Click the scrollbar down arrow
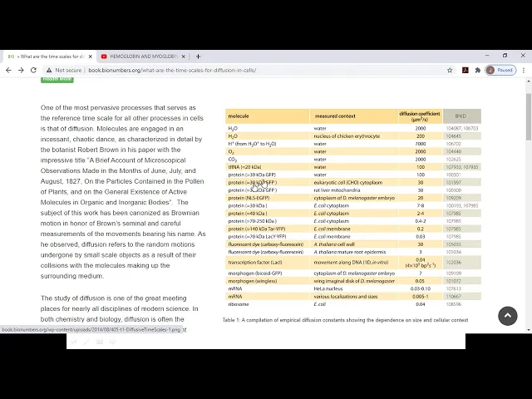 [529, 330]
